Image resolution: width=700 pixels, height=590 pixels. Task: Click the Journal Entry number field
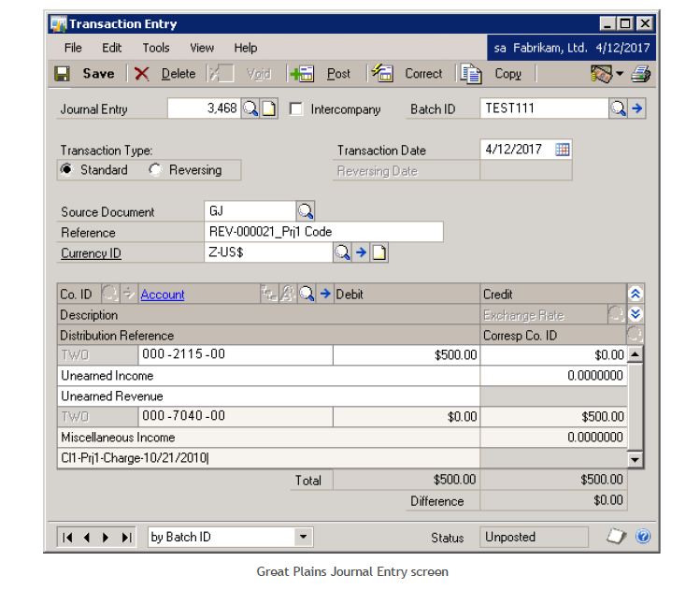point(204,108)
